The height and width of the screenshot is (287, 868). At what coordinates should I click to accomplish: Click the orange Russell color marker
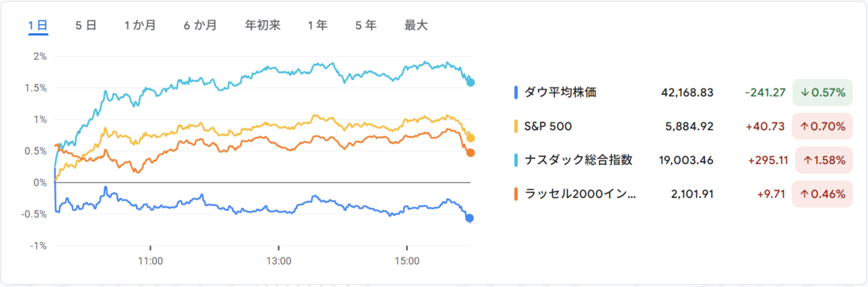pos(516,194)
